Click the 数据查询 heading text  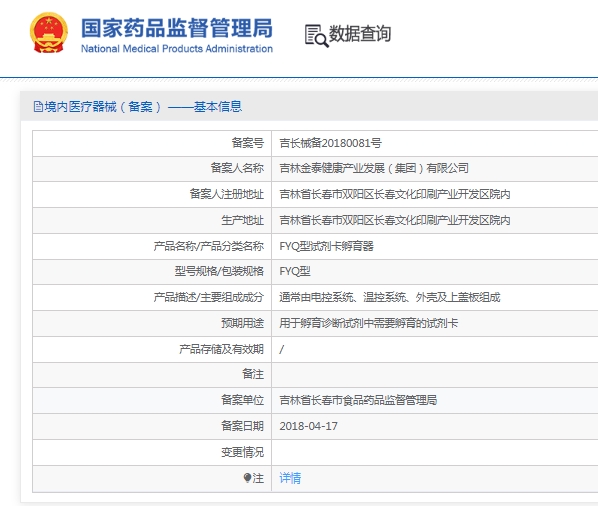point(360,34)
